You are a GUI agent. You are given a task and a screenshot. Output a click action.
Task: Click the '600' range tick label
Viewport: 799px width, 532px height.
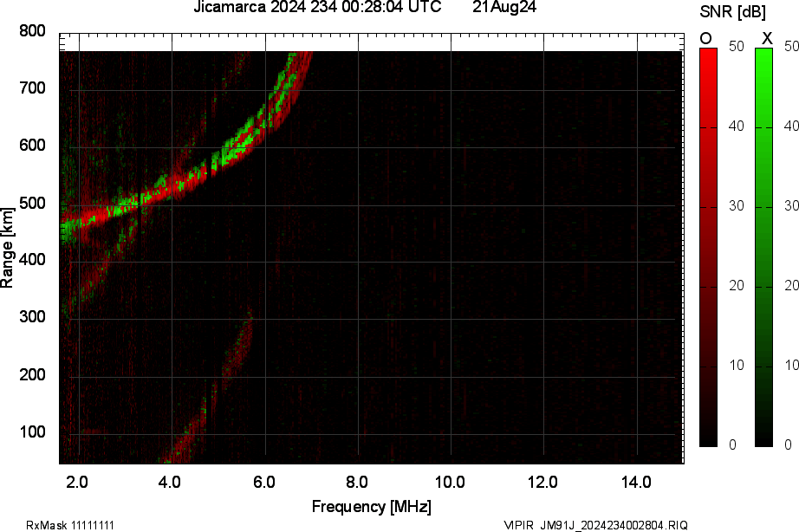coord(32,146)
